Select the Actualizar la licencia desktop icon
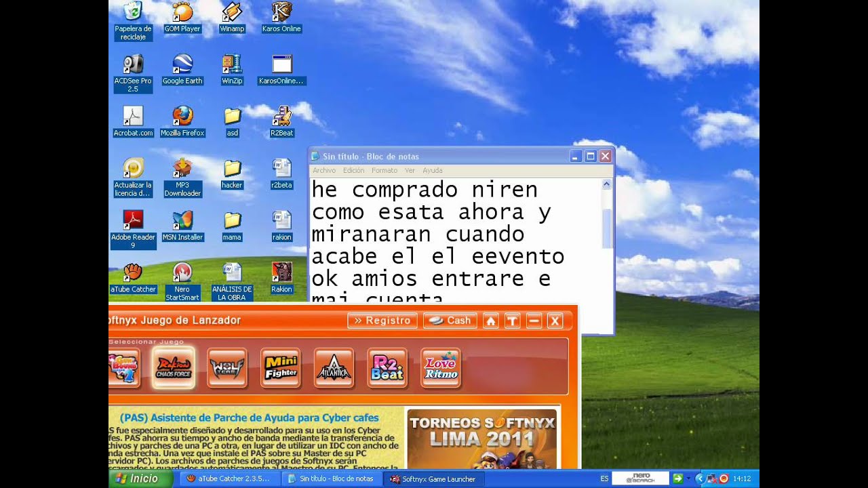This screenshot has height=488, width=868. [133, 178]
